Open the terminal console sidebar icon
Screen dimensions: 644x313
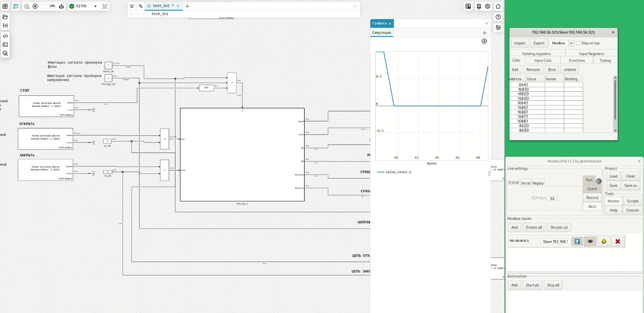[5, 45]
